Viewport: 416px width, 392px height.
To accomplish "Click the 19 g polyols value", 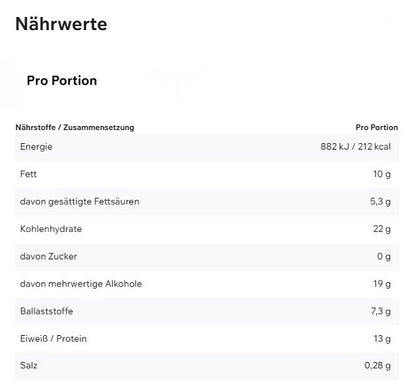I will pos(382,284).
